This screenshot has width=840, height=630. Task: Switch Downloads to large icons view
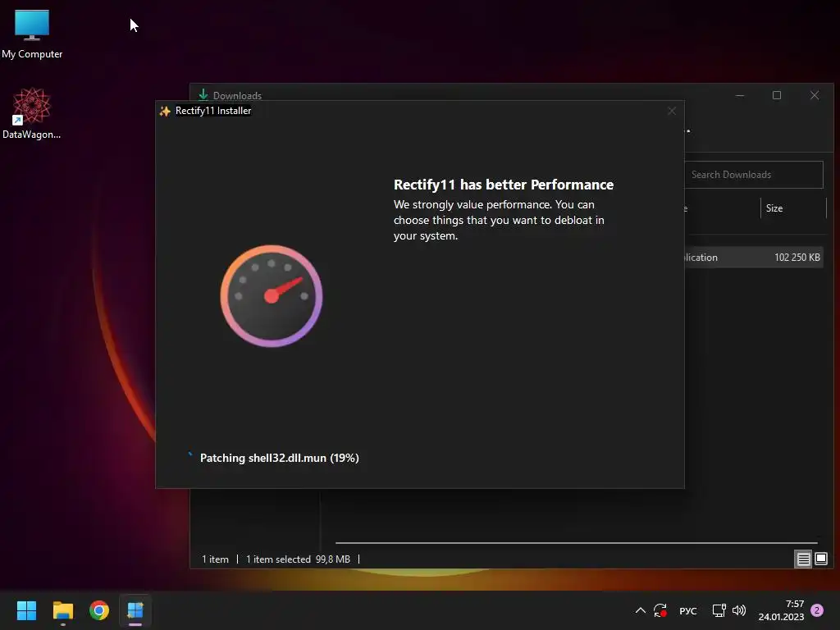pos(820,559)
